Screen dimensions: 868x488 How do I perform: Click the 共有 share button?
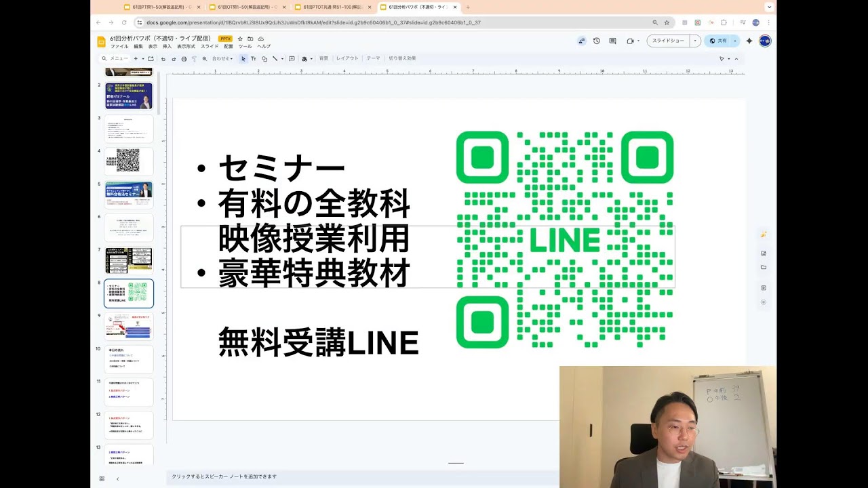717,41
